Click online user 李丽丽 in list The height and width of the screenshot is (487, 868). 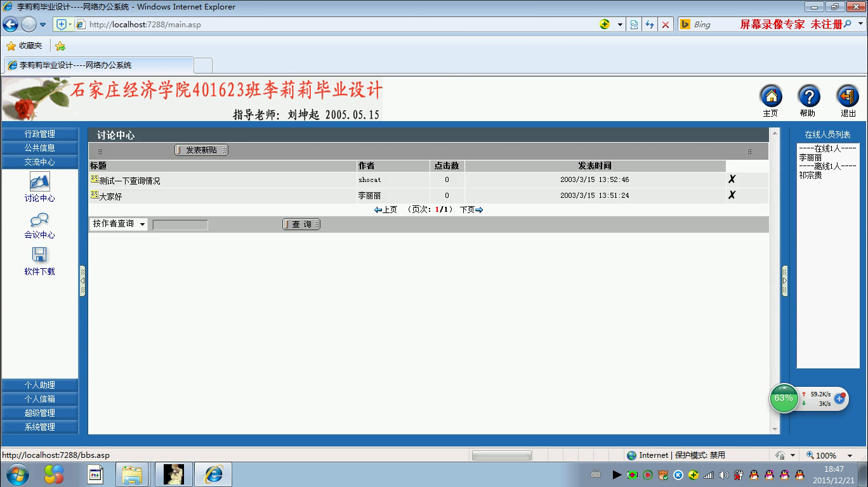(x=810, y=157)
